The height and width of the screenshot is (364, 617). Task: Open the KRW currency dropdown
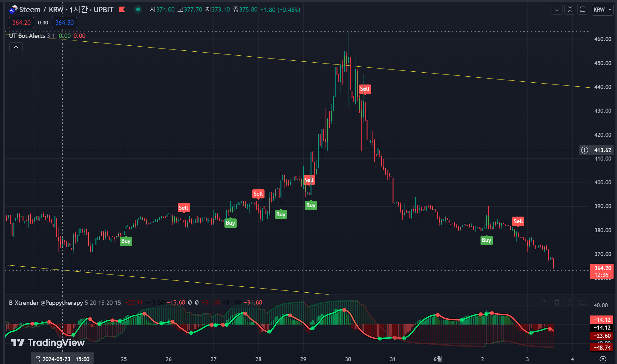[602, 9]
